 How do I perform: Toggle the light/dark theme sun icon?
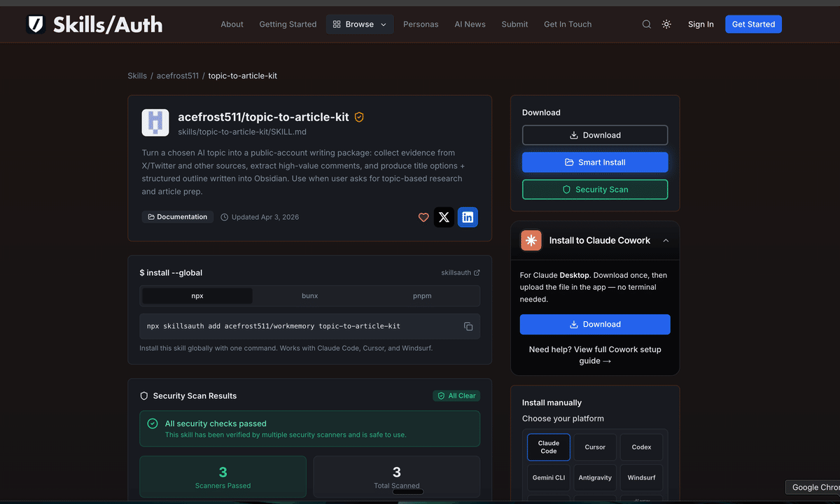tap(666, 24)
